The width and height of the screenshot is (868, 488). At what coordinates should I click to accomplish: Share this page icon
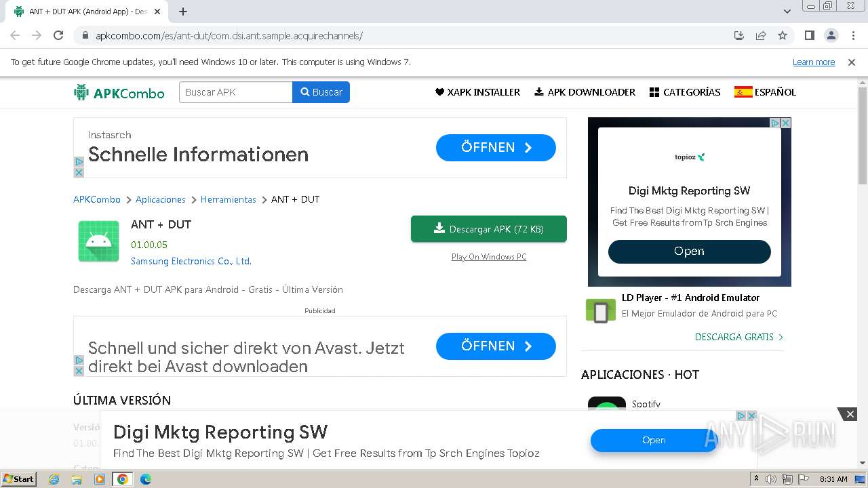[761, 35]
